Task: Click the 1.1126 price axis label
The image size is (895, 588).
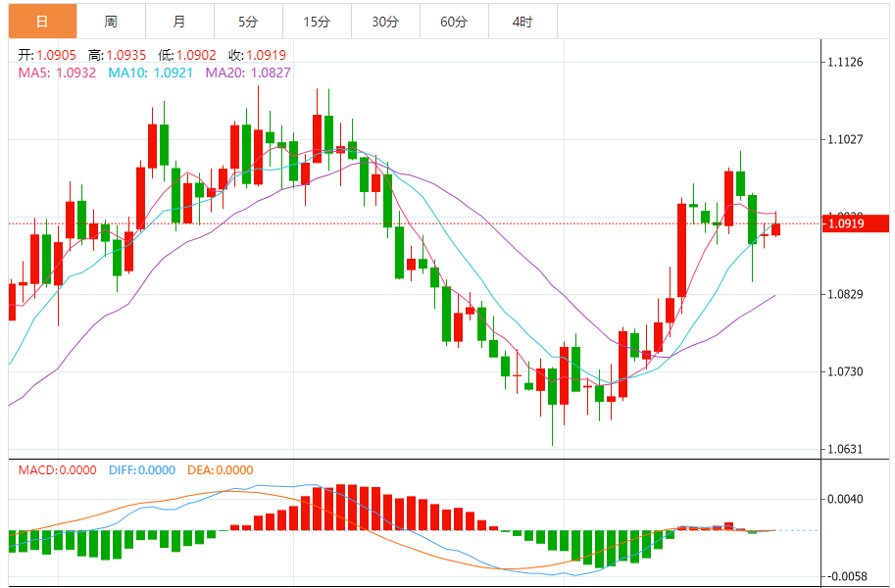Action: [x=845, y=62]
